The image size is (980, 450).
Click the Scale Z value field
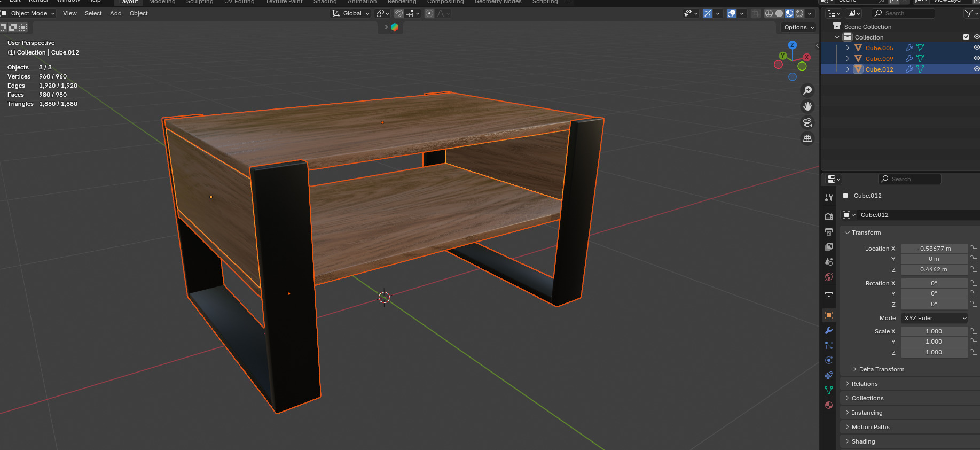pos(934,352)
